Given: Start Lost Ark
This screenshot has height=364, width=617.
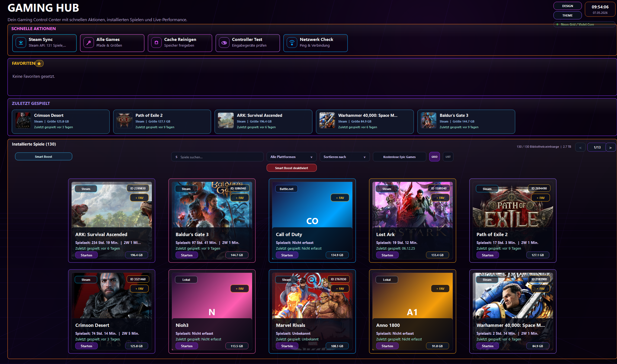Looking at the screenshot, I should coord(387,255).
